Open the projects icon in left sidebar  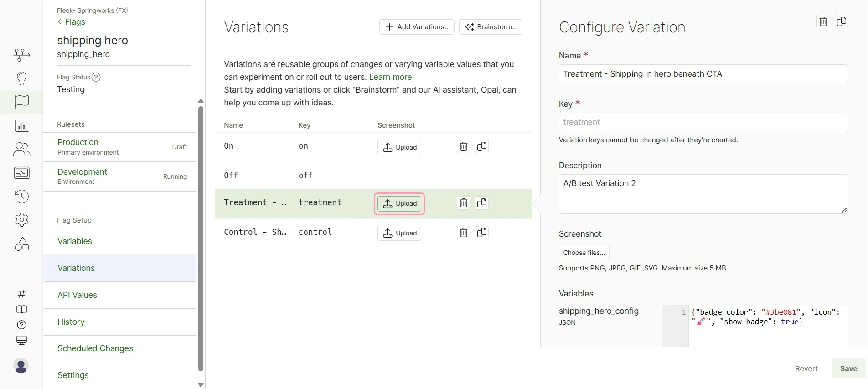coord(21,55)
